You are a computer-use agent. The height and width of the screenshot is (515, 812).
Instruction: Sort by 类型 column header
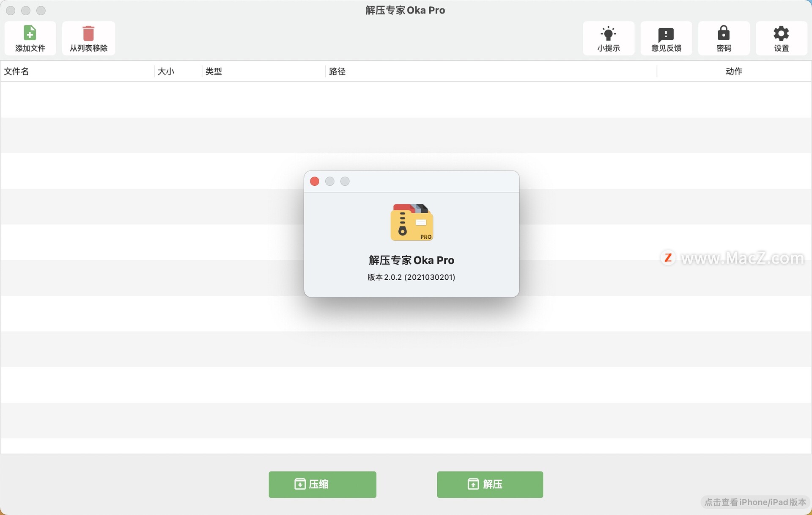(x=263, y=71)
